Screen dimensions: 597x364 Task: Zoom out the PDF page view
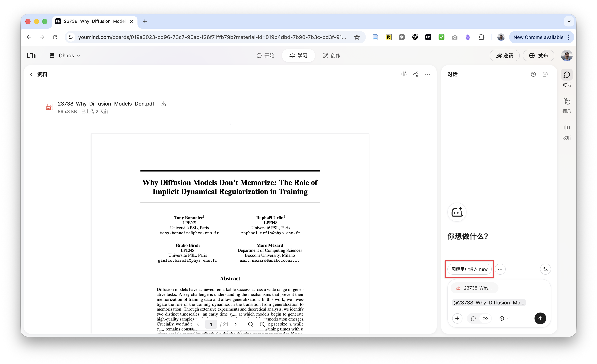[x=251, y=324]
